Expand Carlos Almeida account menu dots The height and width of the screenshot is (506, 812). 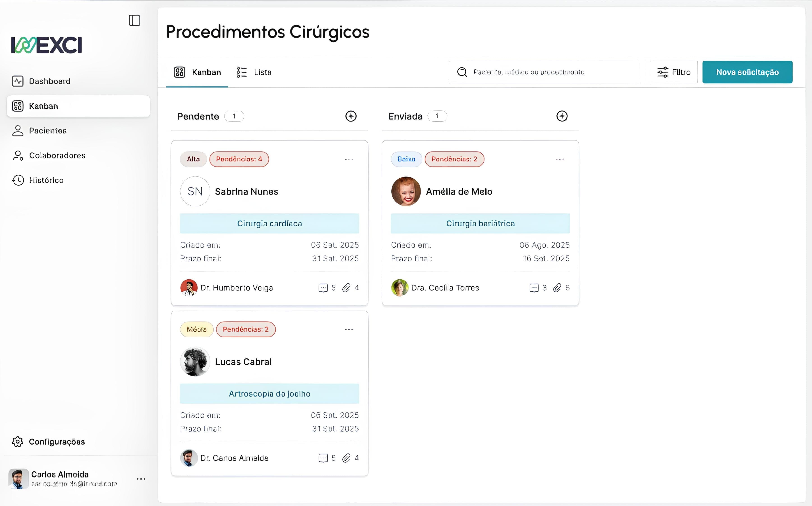click(x=141, y=479)
